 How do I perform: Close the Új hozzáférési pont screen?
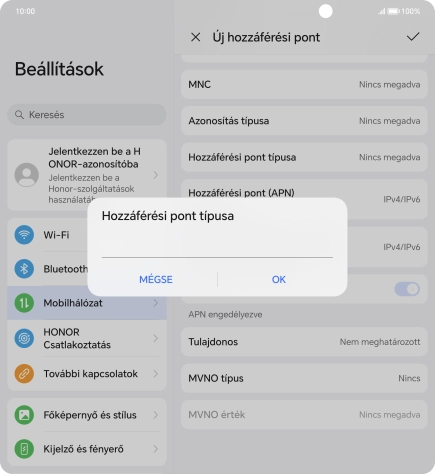196,37
